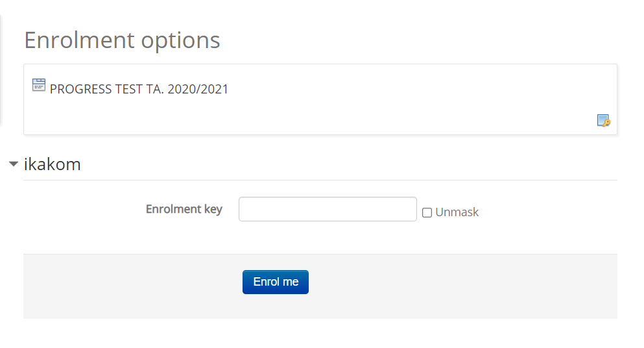Open PROGRESS TEST TA. 2020/2021 course link

pyautogui.click(x=139, y=89)
